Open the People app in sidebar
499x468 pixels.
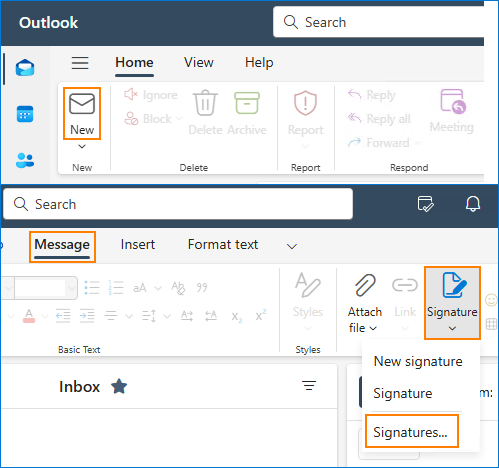click(25, 160)
